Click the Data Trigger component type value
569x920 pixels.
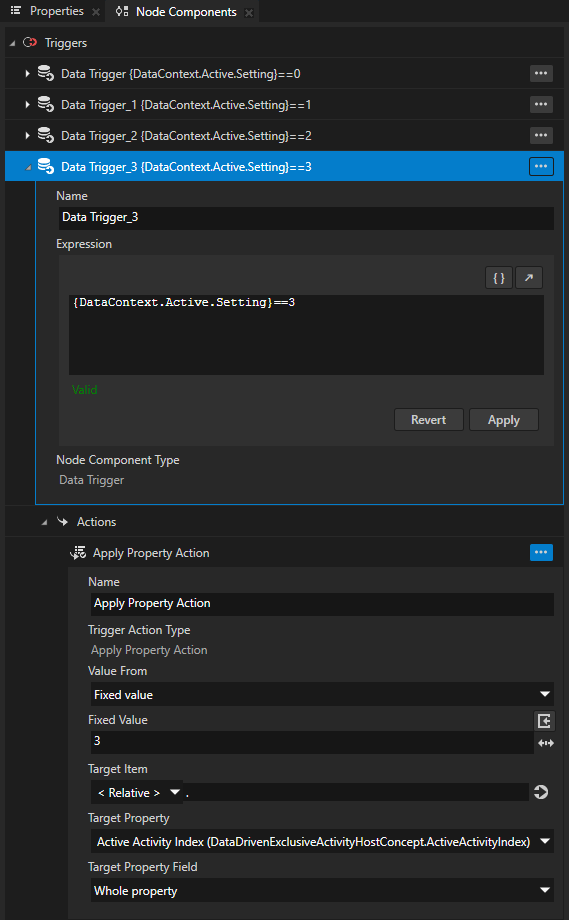click(x=92, y=480)
